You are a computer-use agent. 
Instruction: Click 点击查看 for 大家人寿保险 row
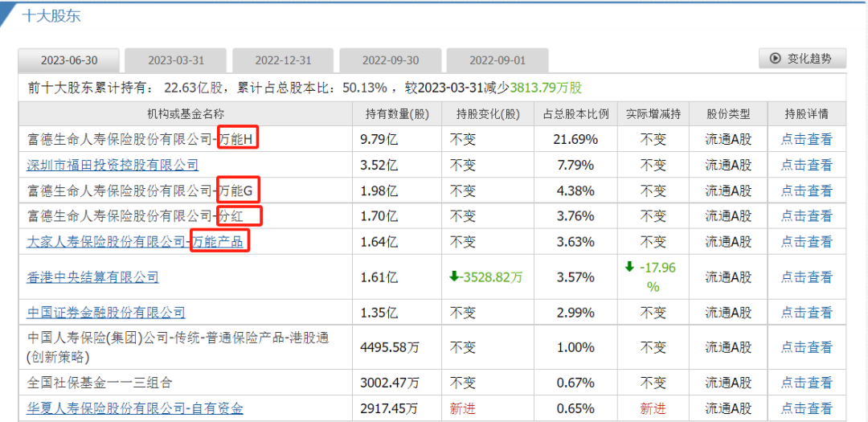807,241
